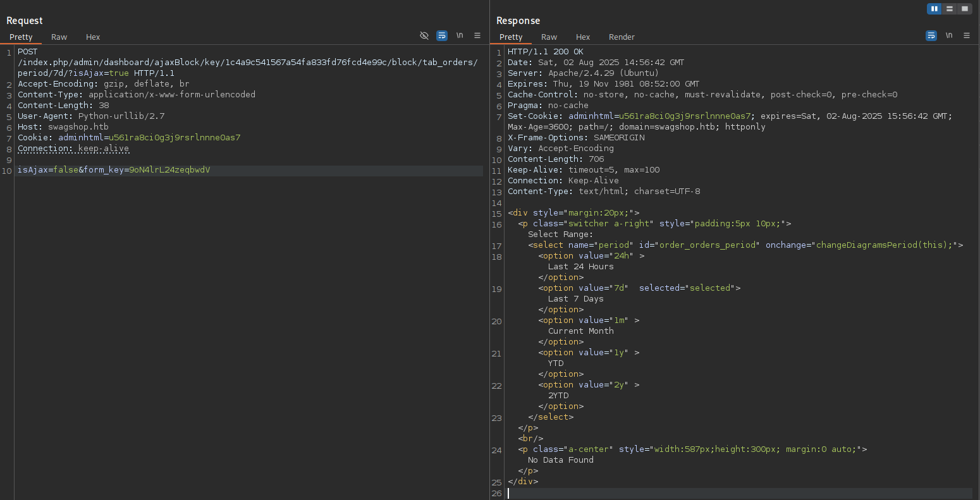Toggle the \n display in the Request panel

point(460,35)
